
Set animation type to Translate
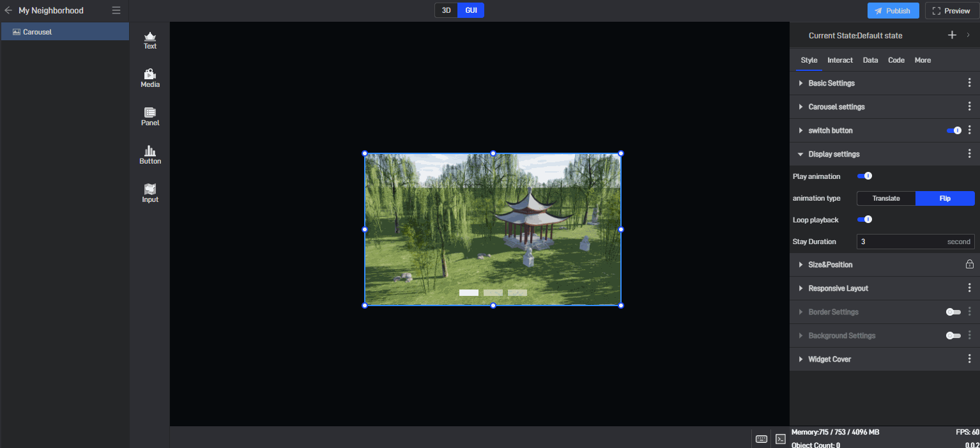(x=886, y=199)
